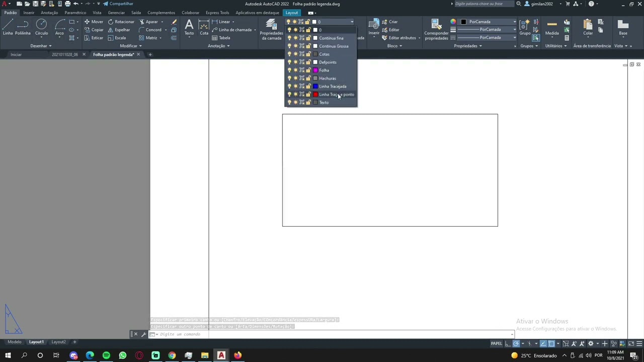Open the Gerenciar ribbon tab
Screen dimensions: 644x362
[x=116, y=13]
